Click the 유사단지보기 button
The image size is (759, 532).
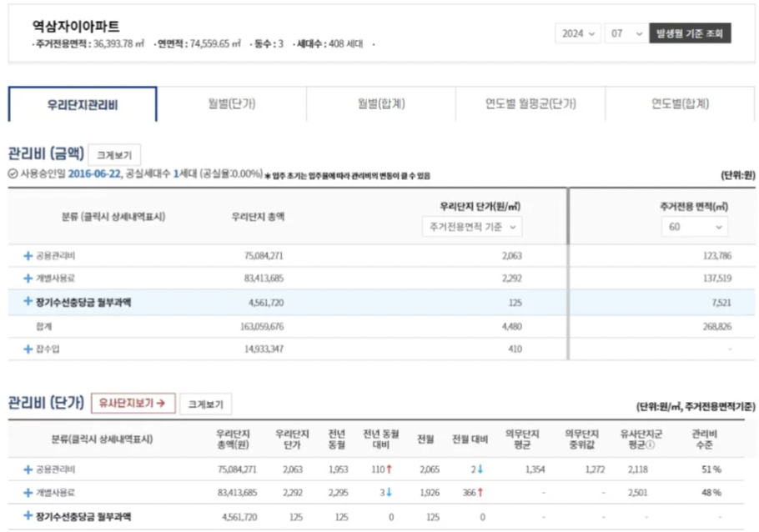click(133, 404)
